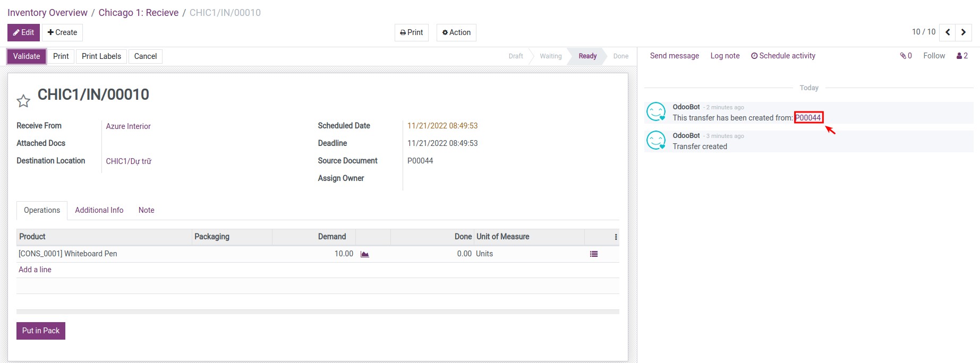Sort table by Product column
The height and width of the screenshot is (363, 980).
pyautogui.click(x=104, y=237)
